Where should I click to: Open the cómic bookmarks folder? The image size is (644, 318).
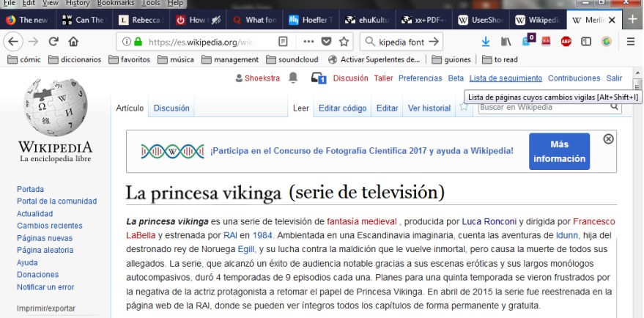(24, 59)
